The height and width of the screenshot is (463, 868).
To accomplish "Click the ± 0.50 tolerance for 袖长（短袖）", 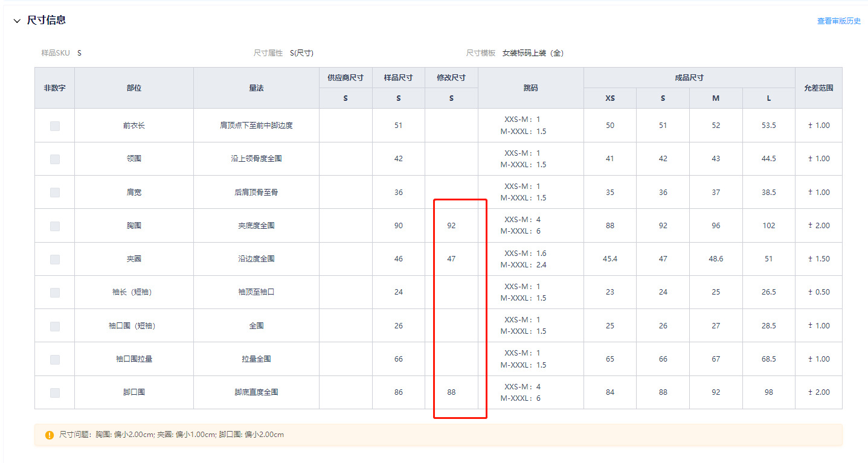I will point(819,292).
